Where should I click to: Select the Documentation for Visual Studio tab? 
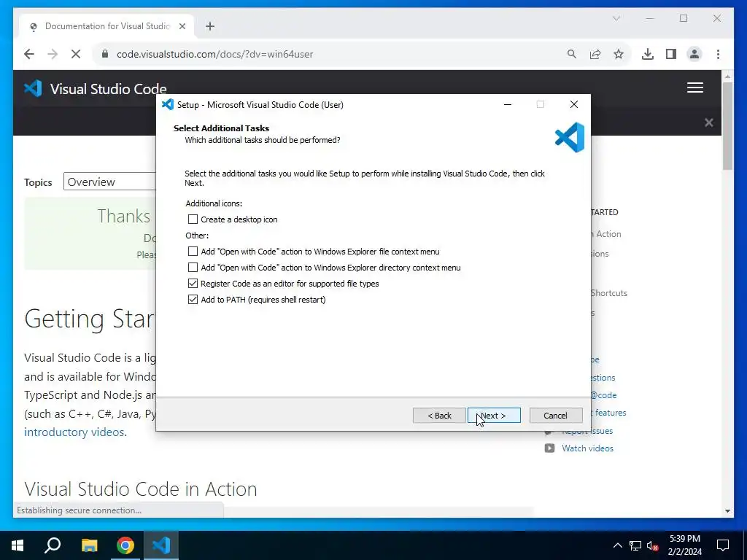point(107,26)
